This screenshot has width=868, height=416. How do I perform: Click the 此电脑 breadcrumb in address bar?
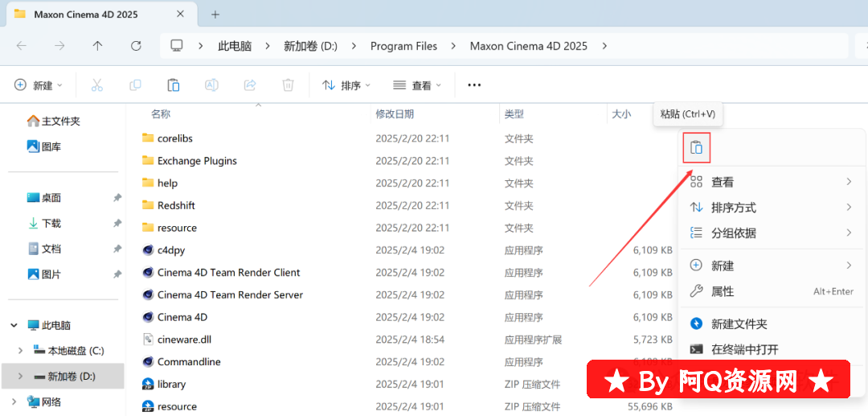235,46
